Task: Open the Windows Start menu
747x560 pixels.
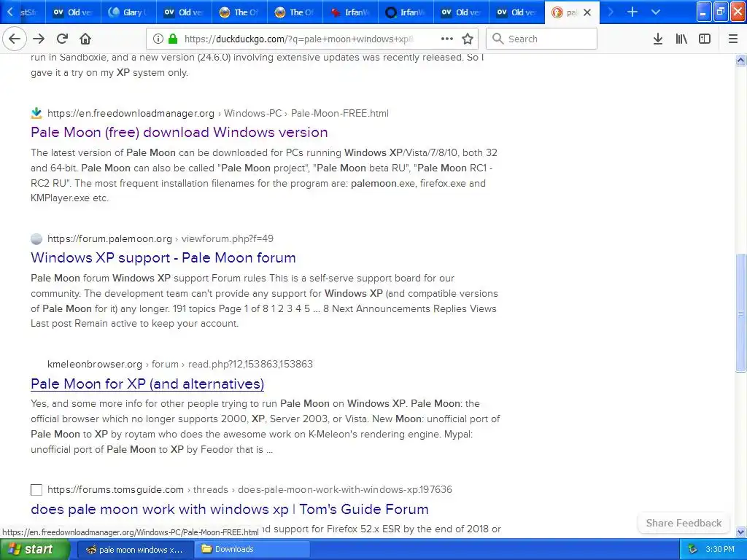Action: click(34, 549)
